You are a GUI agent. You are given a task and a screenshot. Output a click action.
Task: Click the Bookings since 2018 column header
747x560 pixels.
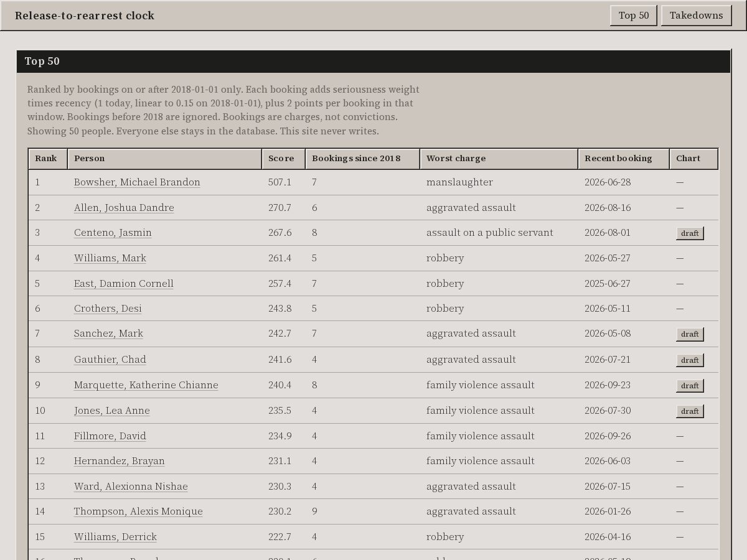click(x=363, y=159)
